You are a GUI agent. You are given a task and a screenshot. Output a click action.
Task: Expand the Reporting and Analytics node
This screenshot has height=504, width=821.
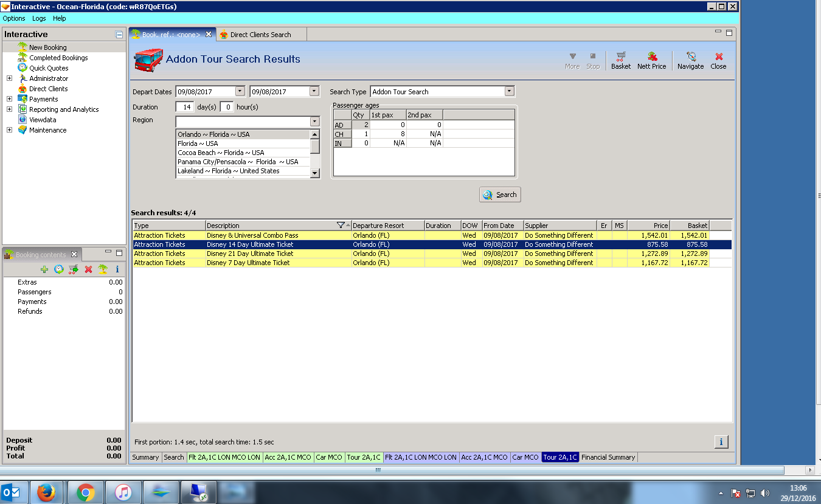pos(9,109)
